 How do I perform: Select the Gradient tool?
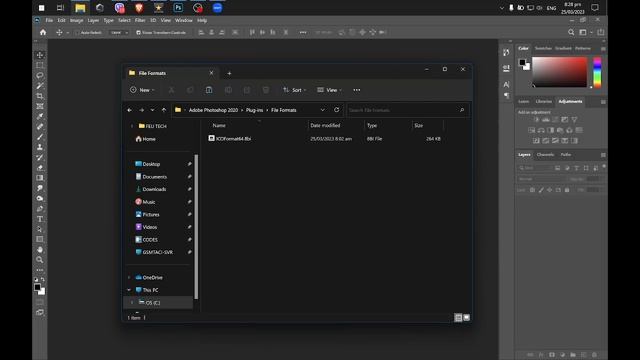(x=40, y=178)
